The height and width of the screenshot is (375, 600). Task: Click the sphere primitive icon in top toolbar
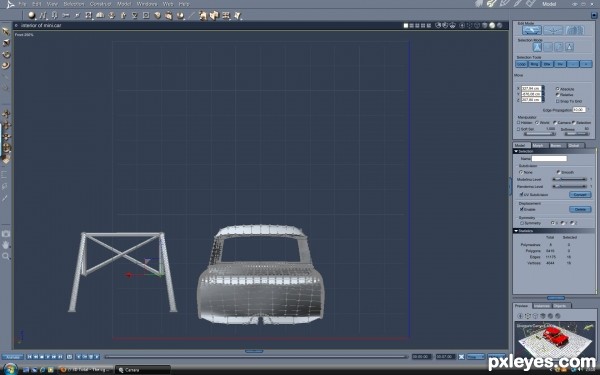(x=32, y=15)
